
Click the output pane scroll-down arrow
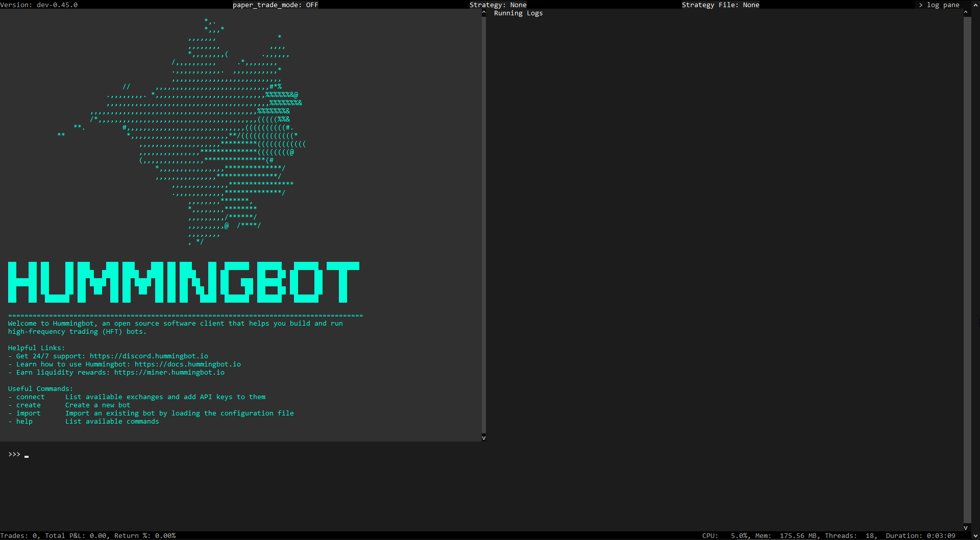click(484, 438)
